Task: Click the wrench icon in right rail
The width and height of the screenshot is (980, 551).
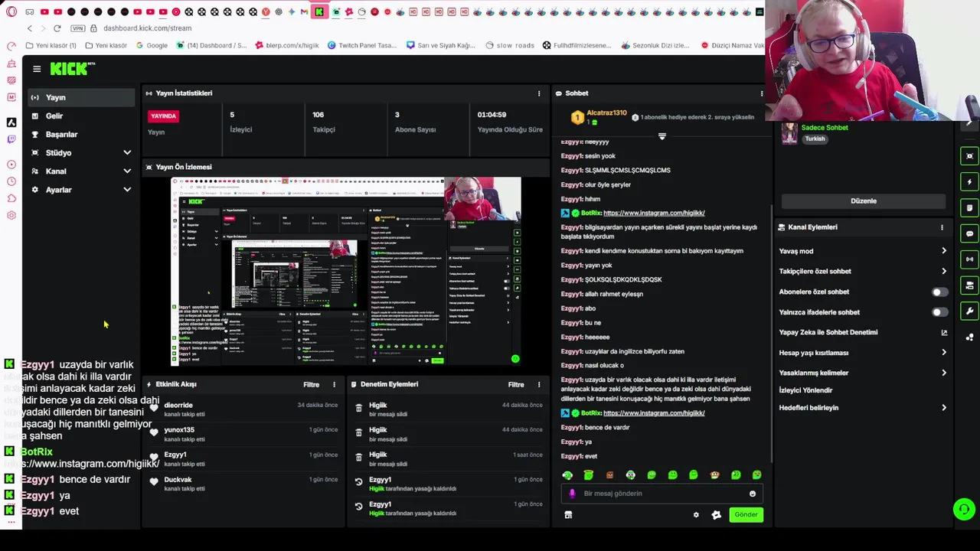Action: (x=970, y=311)
